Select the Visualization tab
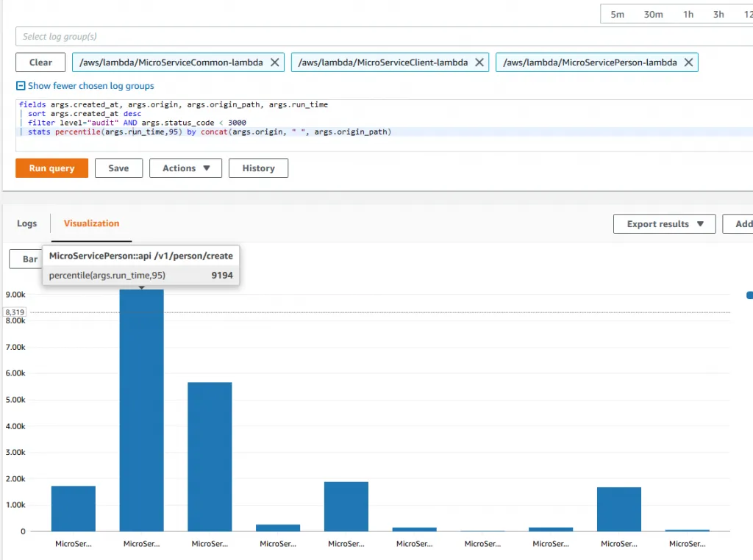Viewport: 753px width, 560px height. [91, 223]
